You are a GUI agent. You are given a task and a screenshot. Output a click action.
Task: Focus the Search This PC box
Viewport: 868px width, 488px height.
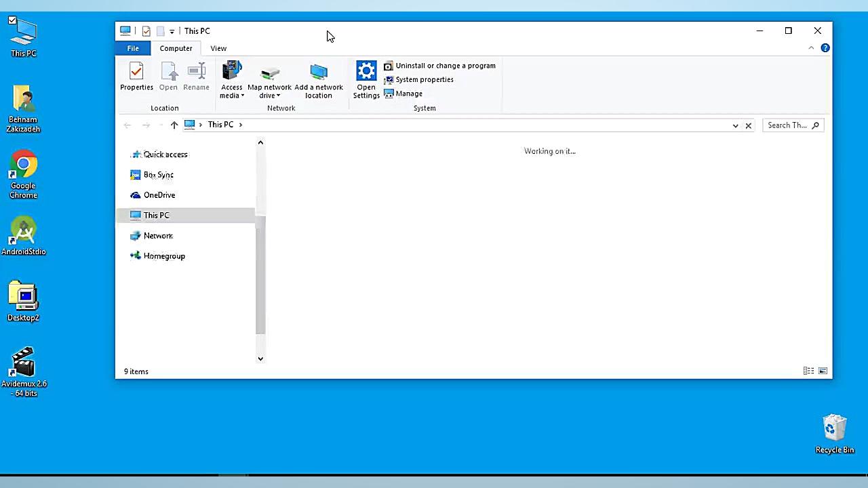click(793, 125)
